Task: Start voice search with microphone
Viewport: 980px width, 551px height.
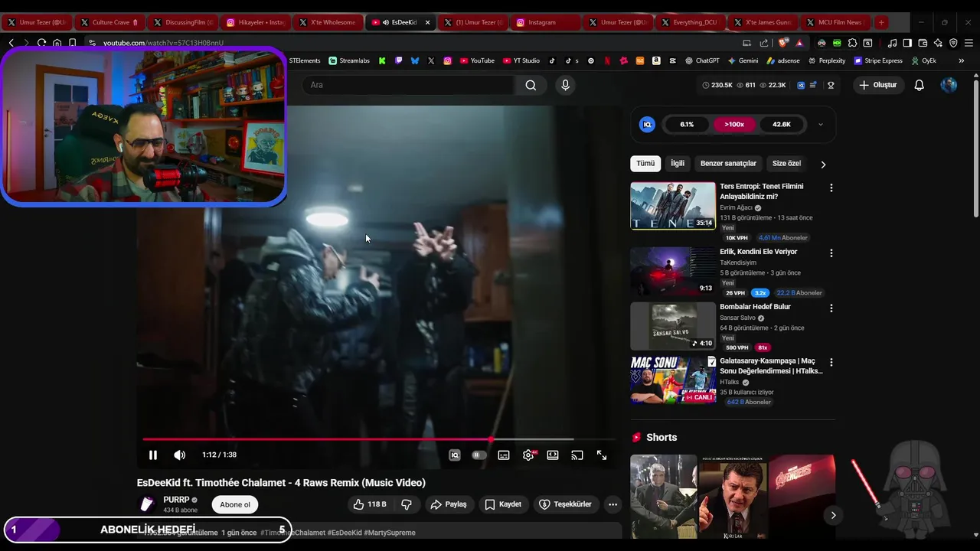Action: 566,85
